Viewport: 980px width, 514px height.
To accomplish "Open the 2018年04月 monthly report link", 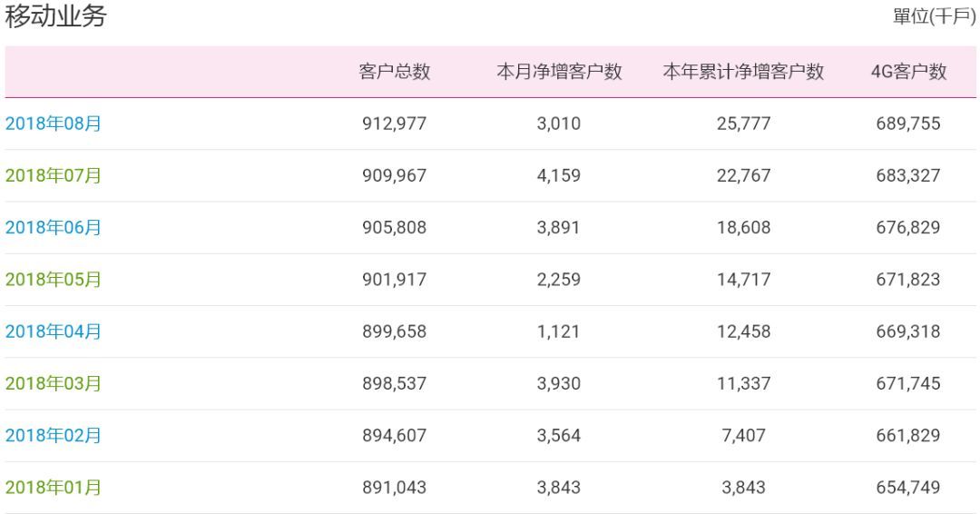I will coord(54,331).
